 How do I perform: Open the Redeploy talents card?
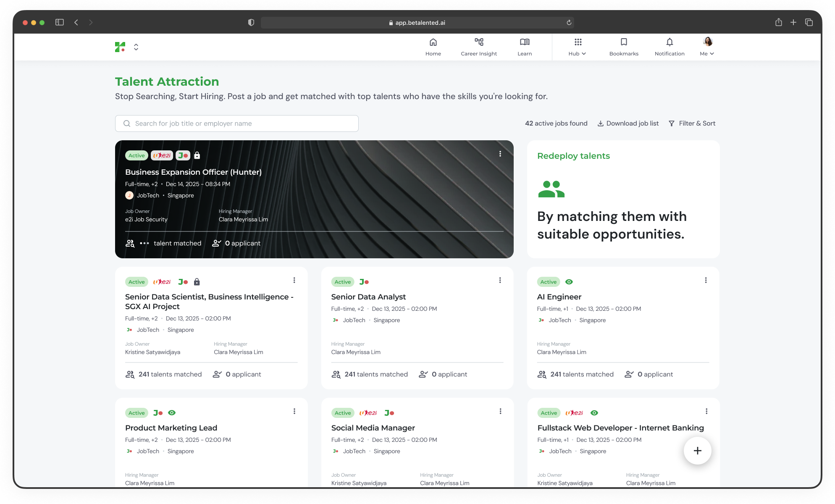click(x=623, y=199)
